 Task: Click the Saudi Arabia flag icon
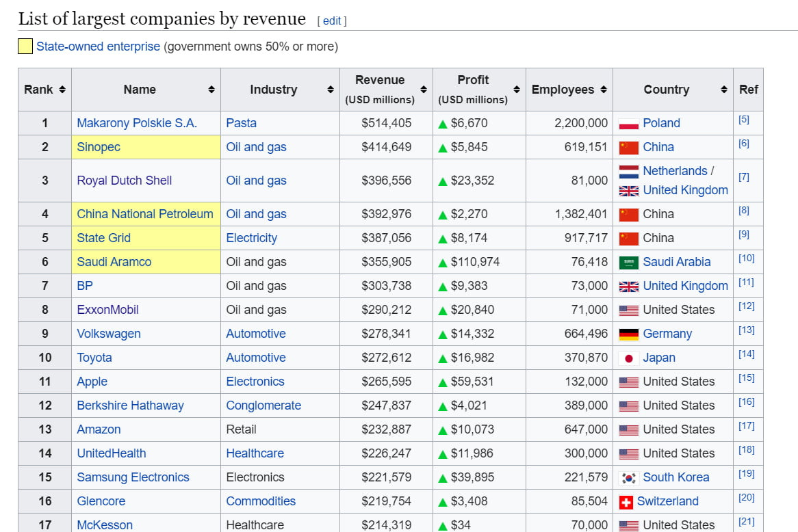[x=628, y=263]
